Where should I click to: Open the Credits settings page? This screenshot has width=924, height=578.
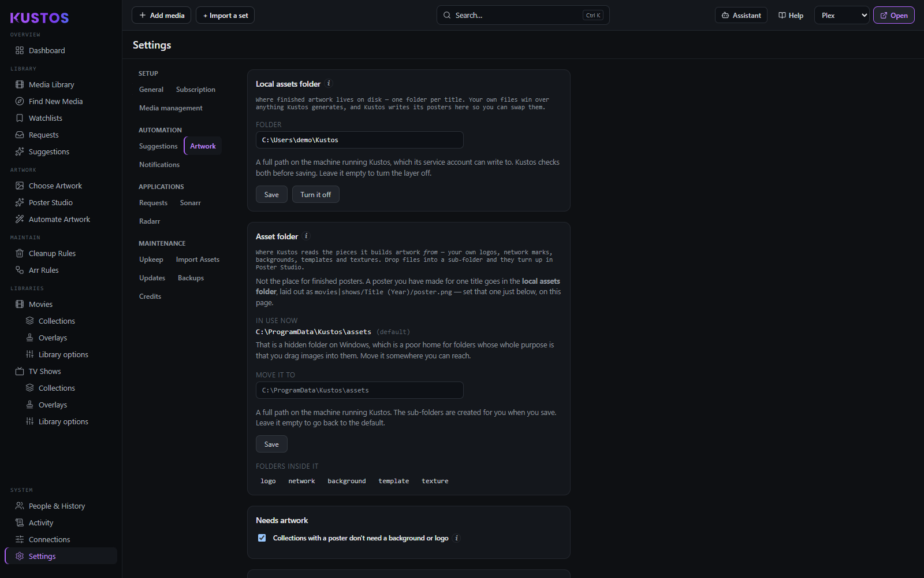click(150, 297)
